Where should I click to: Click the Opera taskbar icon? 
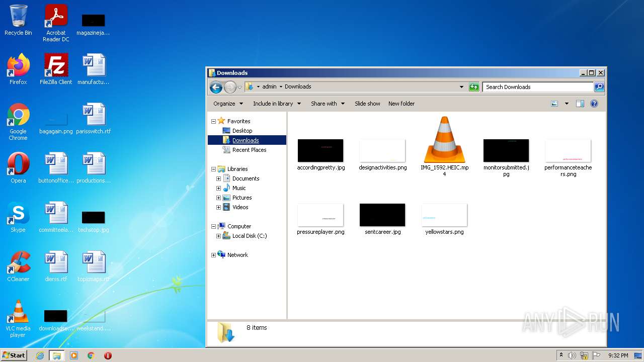[x=108, y=355]
